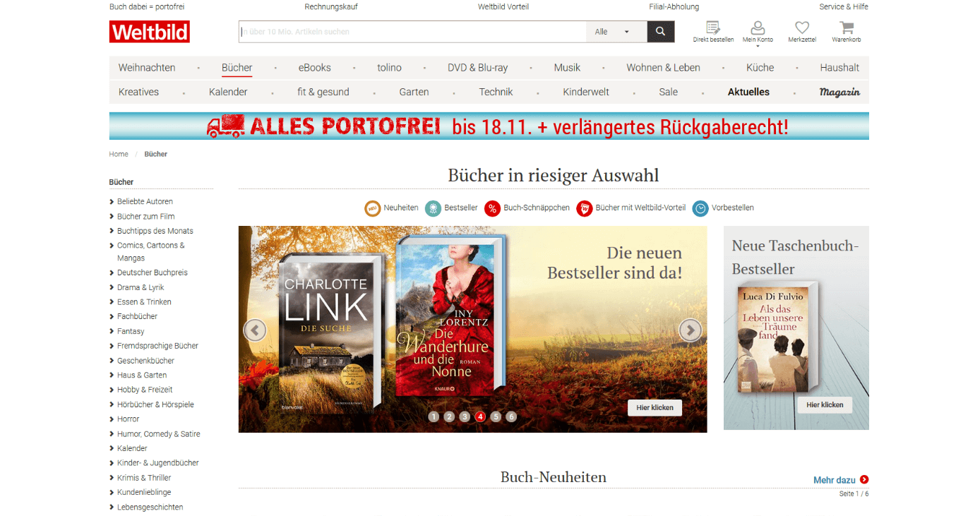Open Weltbild Vorteil top link

click(503, 6)
